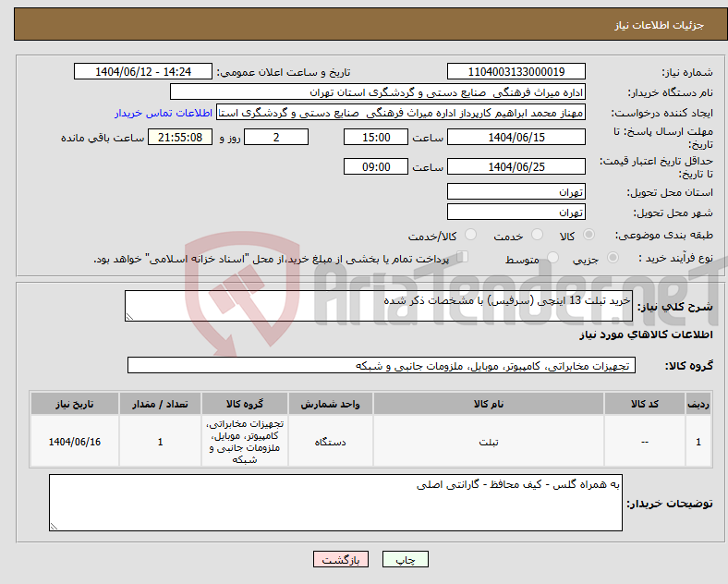Click the buyer organization name field
This screenshot has height=584, width=728.
tap(378, 91)
